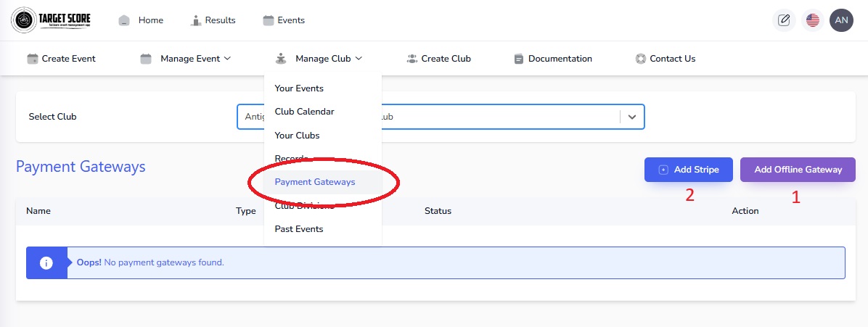Image resolution: width=868 pixels, height=327 pixels.
Task: Click the Manage Event chevron arrow
Action: point(227,59)
